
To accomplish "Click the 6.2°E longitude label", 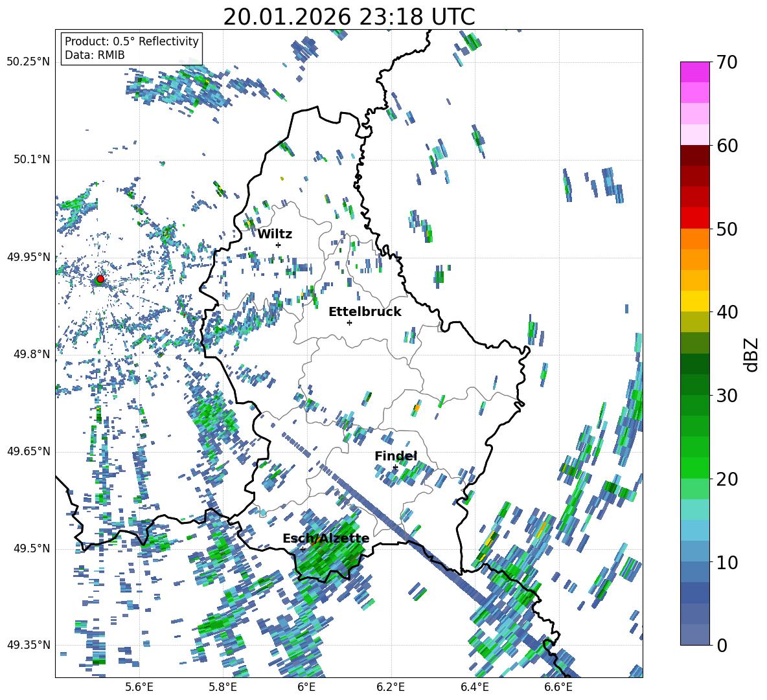I will pyautogui.click(x=391, y=687).
